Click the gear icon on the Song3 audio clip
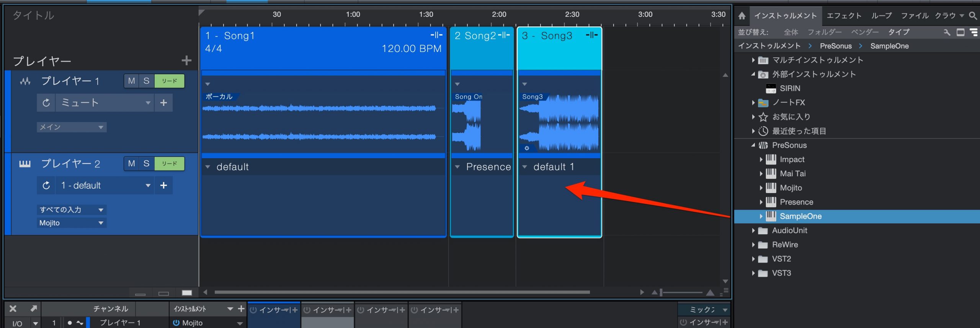 (527, 148)
